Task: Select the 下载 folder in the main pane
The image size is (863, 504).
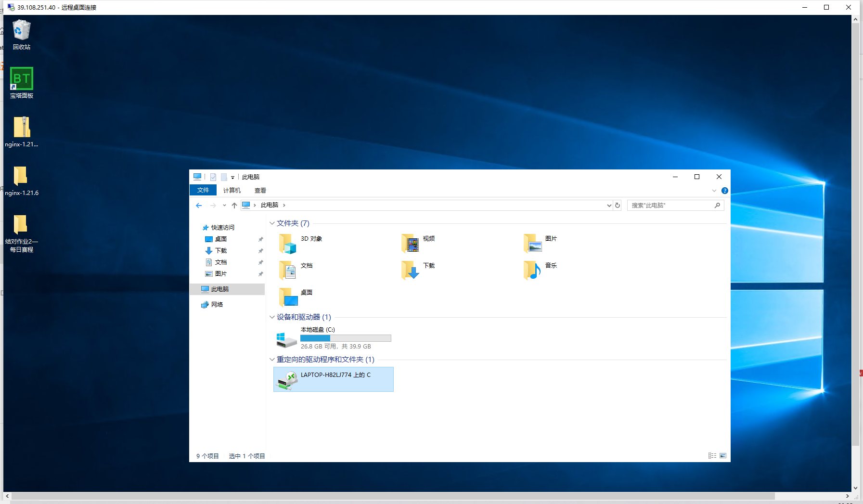Action: pyautogui.click(x=418, y=271)
